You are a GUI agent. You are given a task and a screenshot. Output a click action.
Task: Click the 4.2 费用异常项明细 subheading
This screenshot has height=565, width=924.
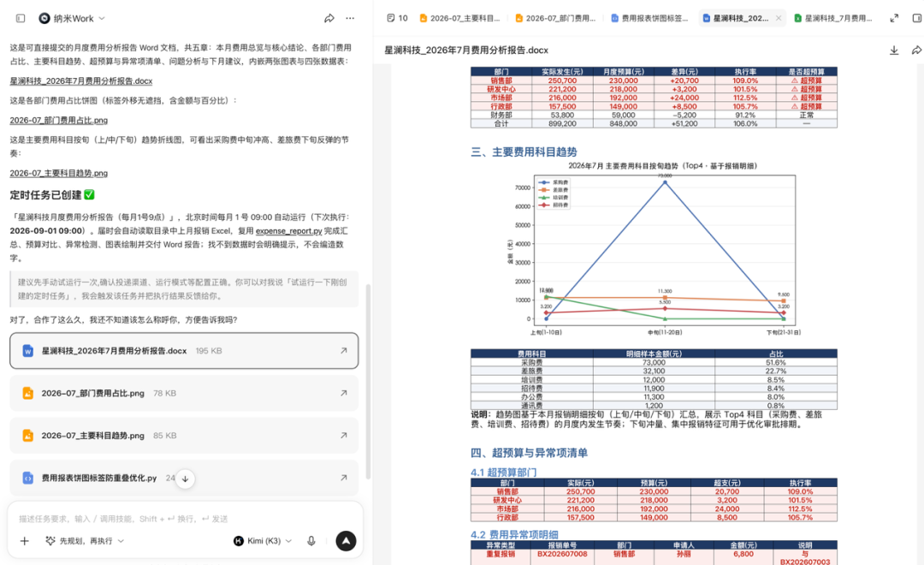click(514, 535)
